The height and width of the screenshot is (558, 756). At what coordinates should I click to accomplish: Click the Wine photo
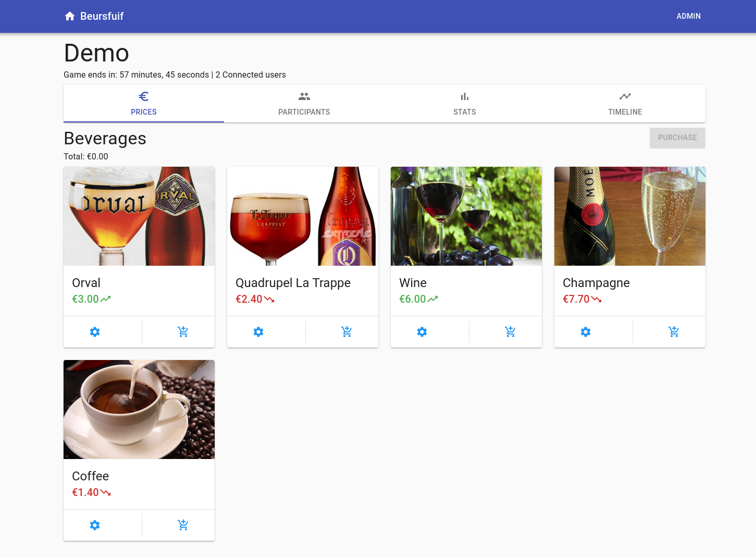pyautogui.click(x=466, y=216)
